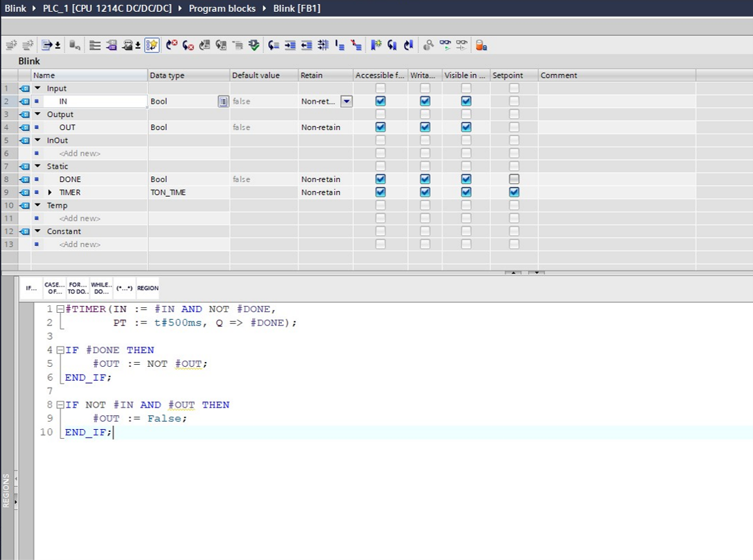This screenshot has width=753, height=560.
Task: Click the Add new field under Temp
Action: [x=79, y=219]
